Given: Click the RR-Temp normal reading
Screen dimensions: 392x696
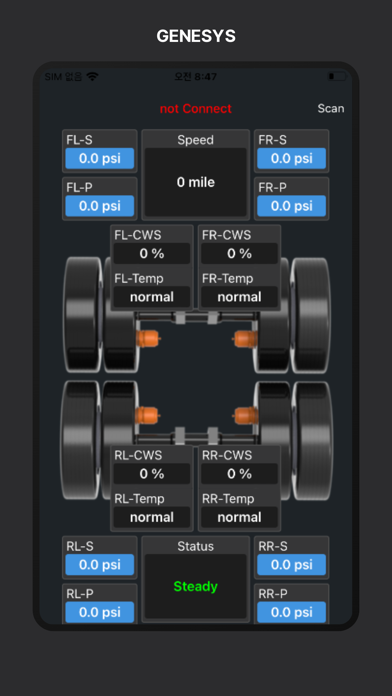Looking at the screenshot, I should click(240, 517).
